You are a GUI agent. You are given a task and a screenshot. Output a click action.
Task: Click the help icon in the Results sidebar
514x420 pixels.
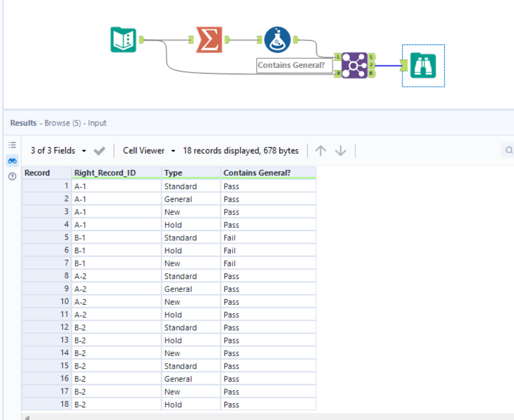tap(12, 176)
